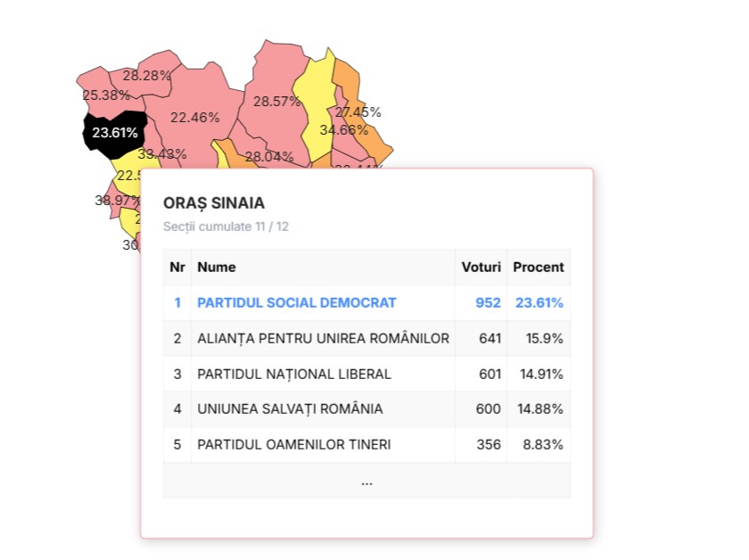Click the UNIUNEA SALVAȚI ROMÂNIA row

(290, 409)
